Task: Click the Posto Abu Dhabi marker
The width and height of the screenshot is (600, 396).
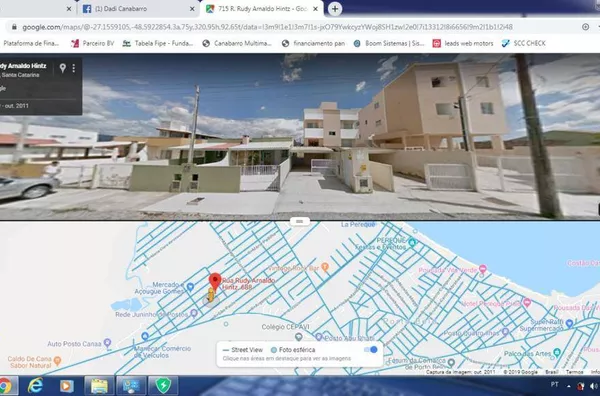Action: pyautogui.click(x=319, y=337)
